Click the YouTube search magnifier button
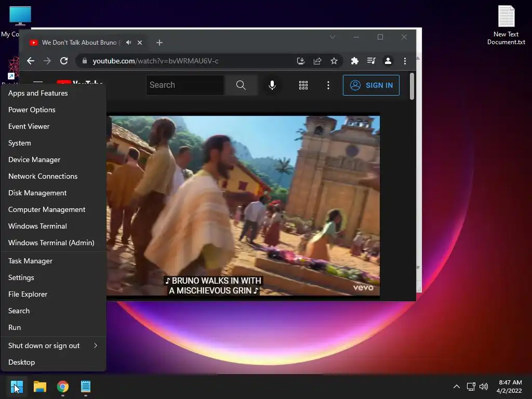Image resolution: width=532 pixels, height=399 pixels. (x=241, y=85)
